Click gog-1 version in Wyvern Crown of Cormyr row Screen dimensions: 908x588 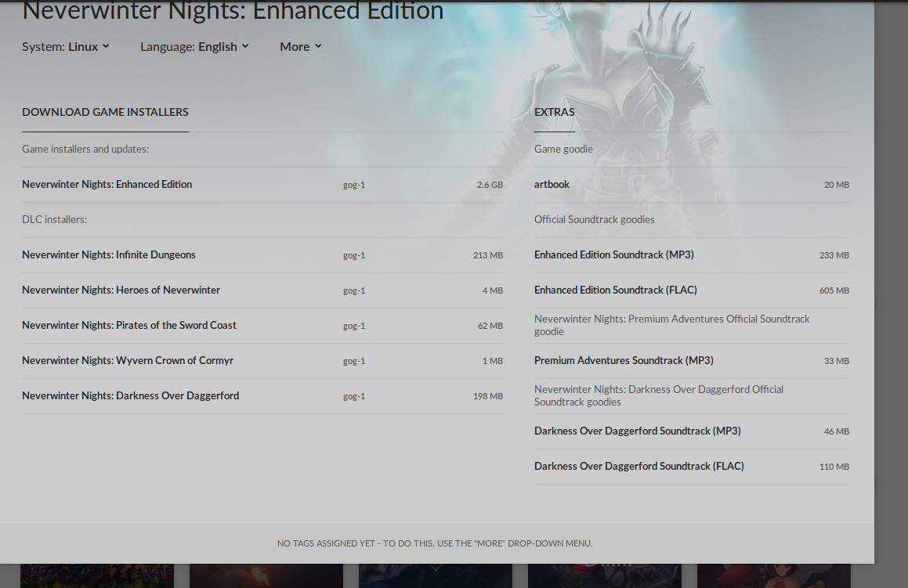(x=354, y=362)
